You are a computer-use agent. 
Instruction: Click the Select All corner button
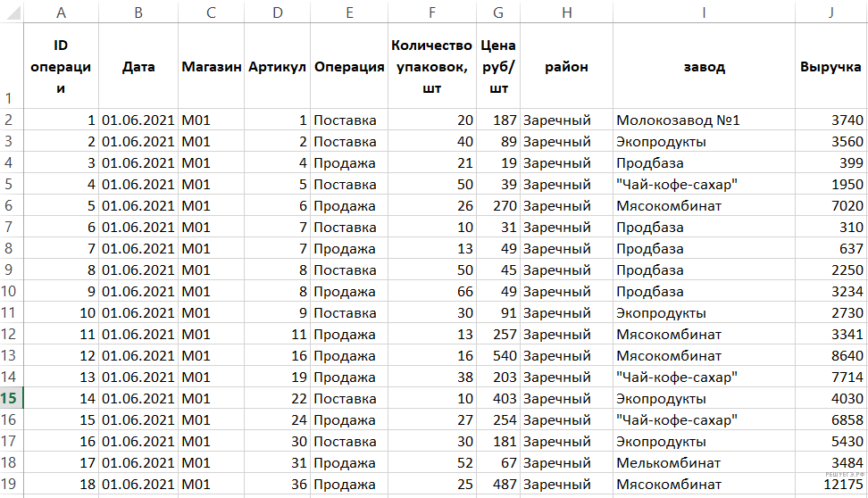point(12,12)
